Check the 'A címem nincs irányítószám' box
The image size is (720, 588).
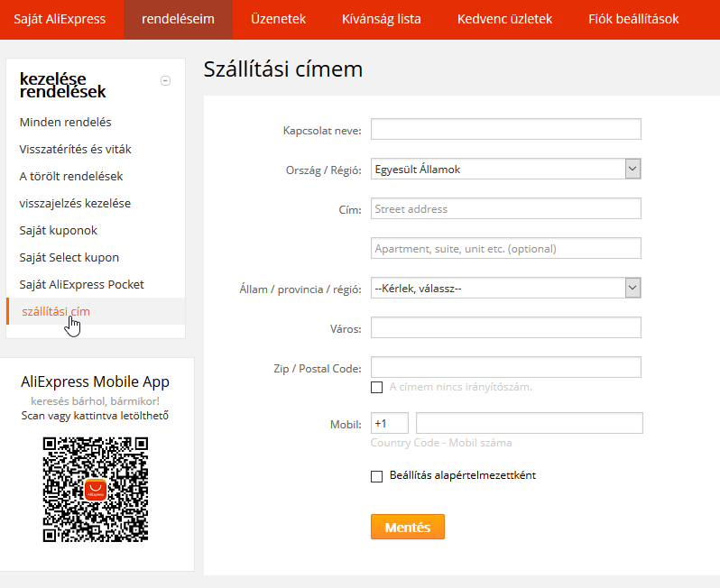coord(377,387)
